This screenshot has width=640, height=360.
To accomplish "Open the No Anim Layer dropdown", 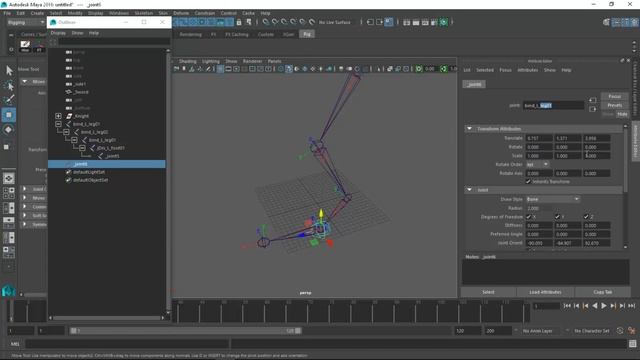I will tap(540, 331).
